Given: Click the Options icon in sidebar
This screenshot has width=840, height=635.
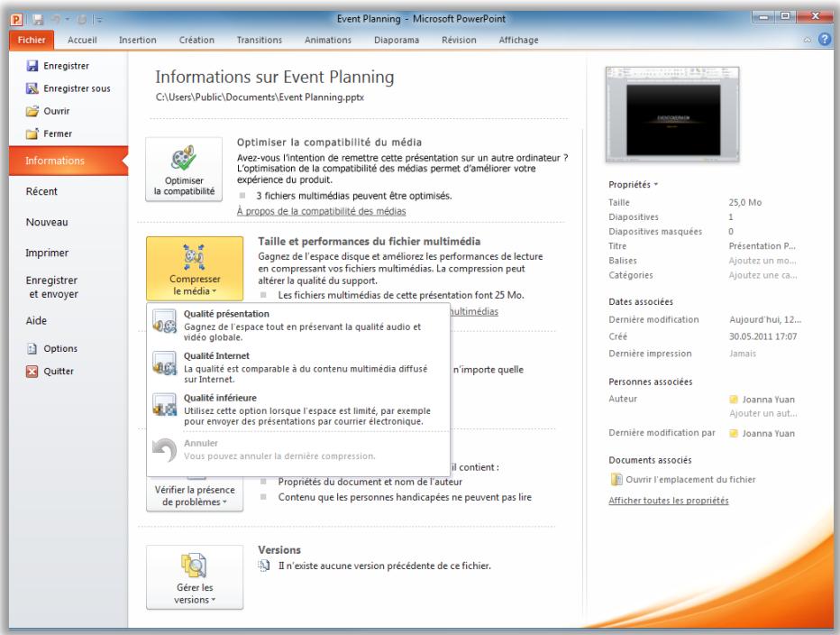Looking at the screenshot, I should coord(32,348).
